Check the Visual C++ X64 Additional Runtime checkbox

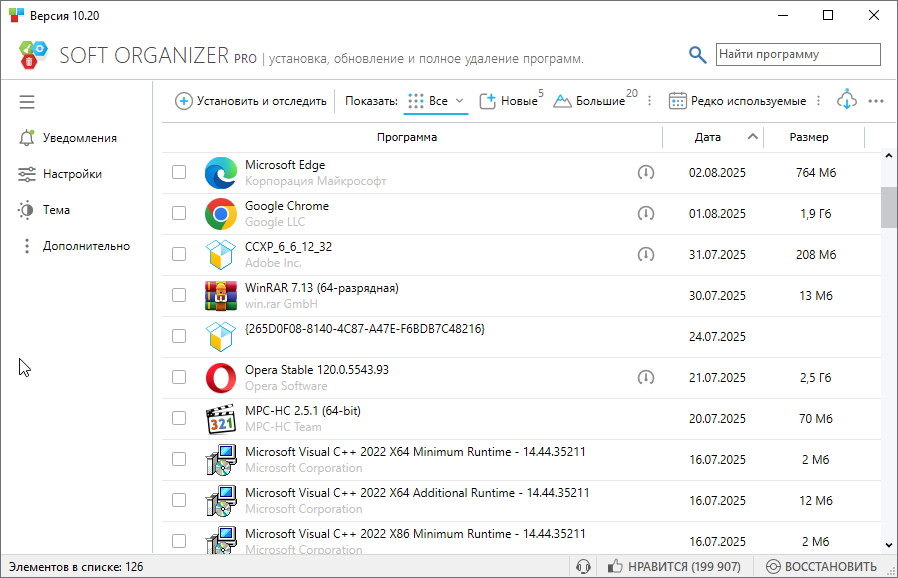pyautogui.click(x=179, y=501)
